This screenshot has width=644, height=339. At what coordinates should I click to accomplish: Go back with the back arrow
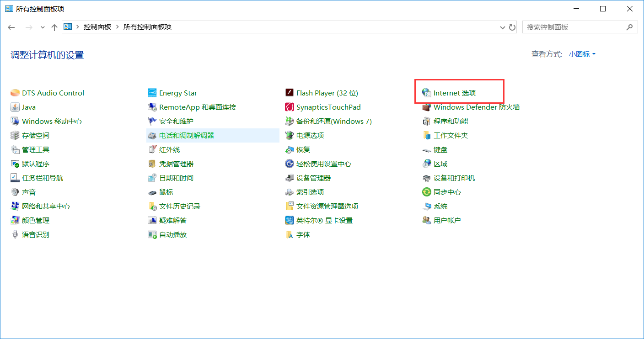tap(11, 27)
